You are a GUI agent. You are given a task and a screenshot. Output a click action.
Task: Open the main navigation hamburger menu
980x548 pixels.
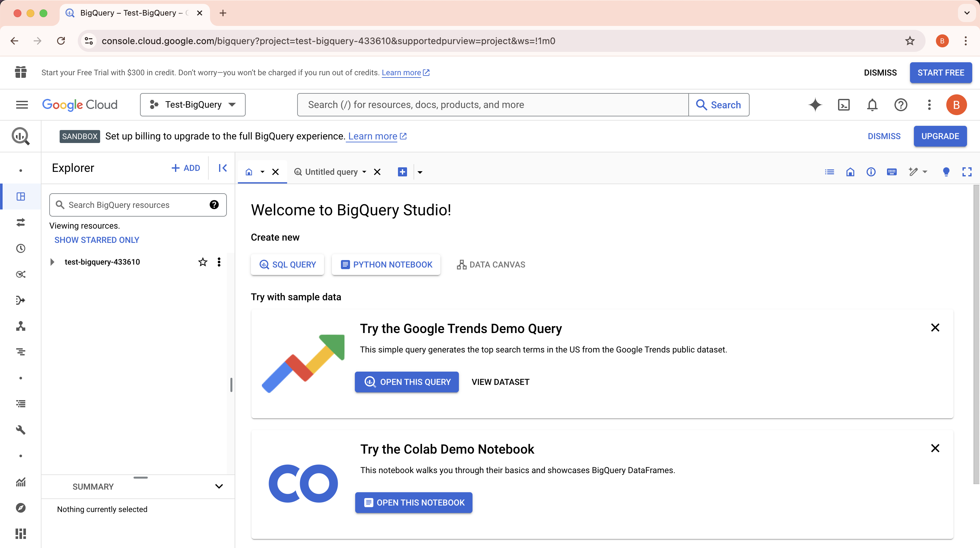click(22, 105)
